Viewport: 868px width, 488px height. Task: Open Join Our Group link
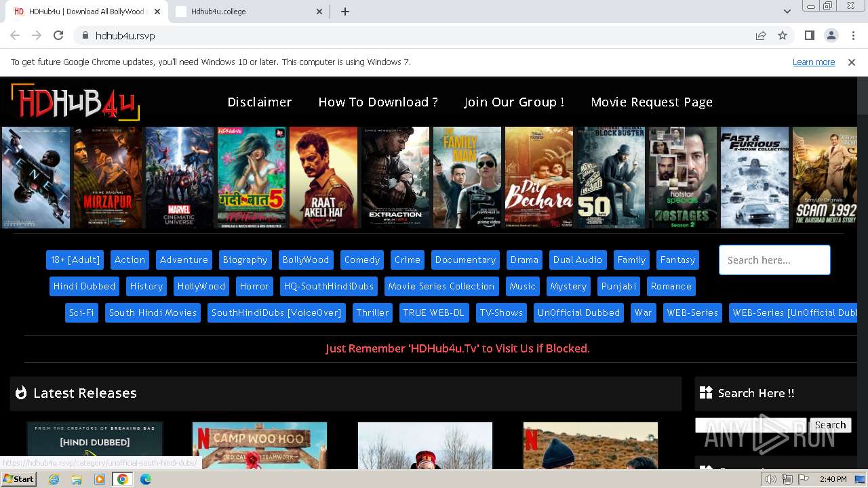tap(514, 102)
